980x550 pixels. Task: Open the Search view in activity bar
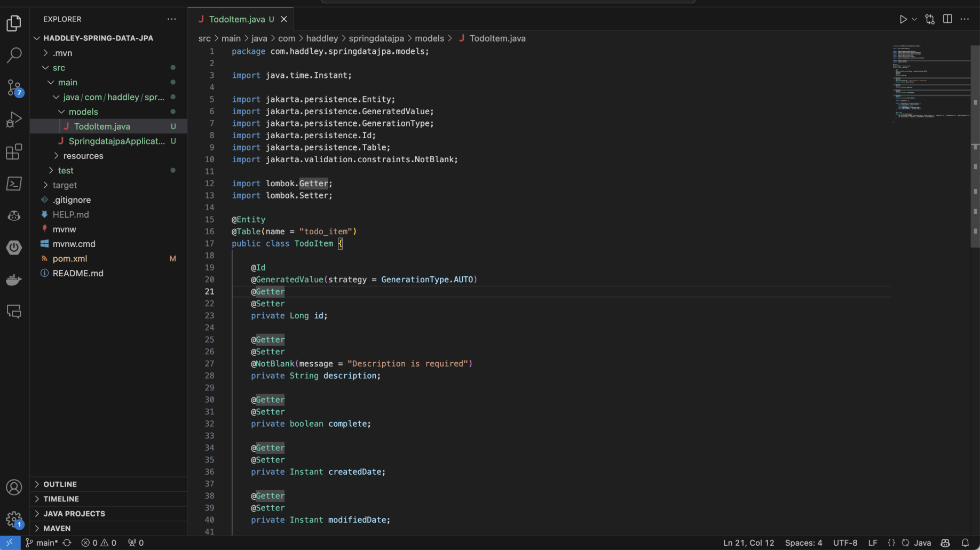pyautogui.click(x=14, y=55)
